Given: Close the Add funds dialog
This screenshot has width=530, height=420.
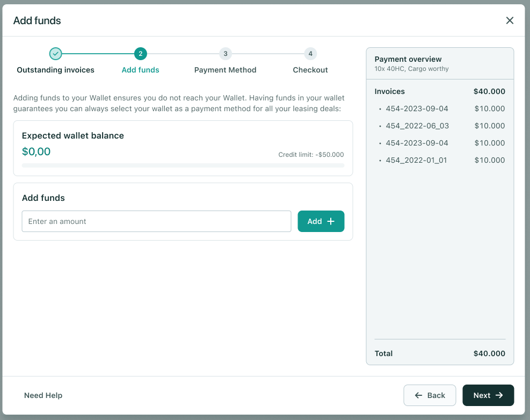Looking at the screenshot, I should [x=510, y=20].
